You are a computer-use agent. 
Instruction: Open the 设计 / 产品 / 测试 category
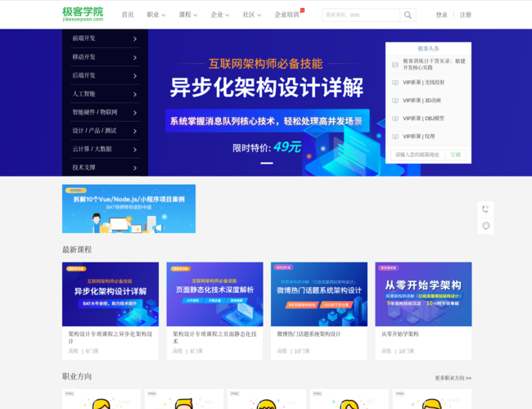tap(105, 131)
